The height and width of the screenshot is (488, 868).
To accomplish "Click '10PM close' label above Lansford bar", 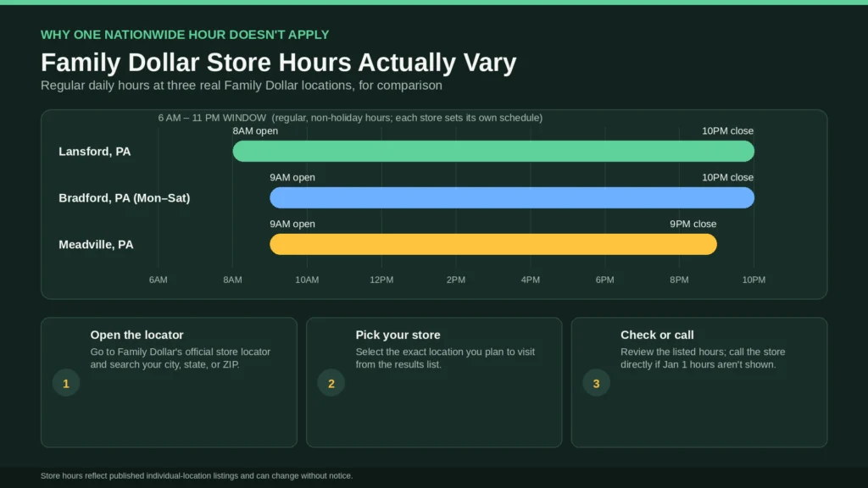I will [x=727, y=131].
